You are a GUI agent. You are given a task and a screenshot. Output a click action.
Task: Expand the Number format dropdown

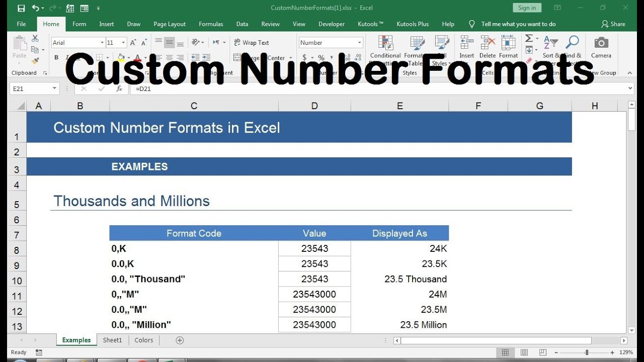click(x=360, y=43)
